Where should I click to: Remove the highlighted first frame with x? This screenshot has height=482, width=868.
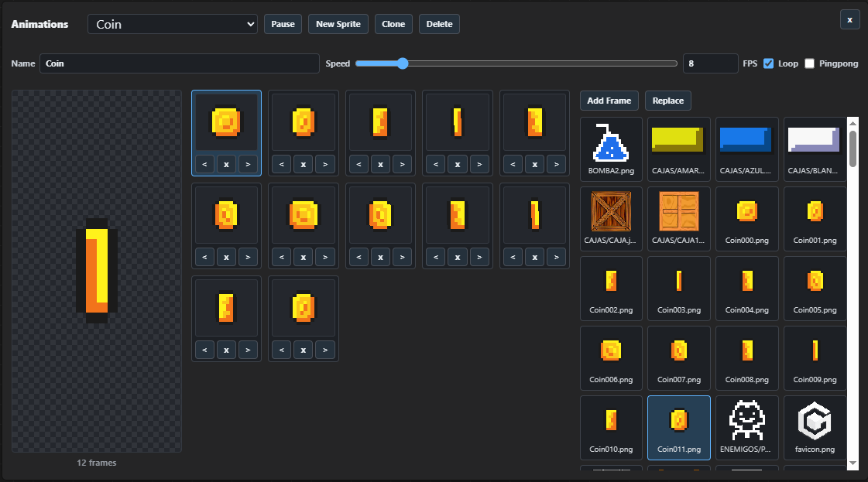pos(226,164)
